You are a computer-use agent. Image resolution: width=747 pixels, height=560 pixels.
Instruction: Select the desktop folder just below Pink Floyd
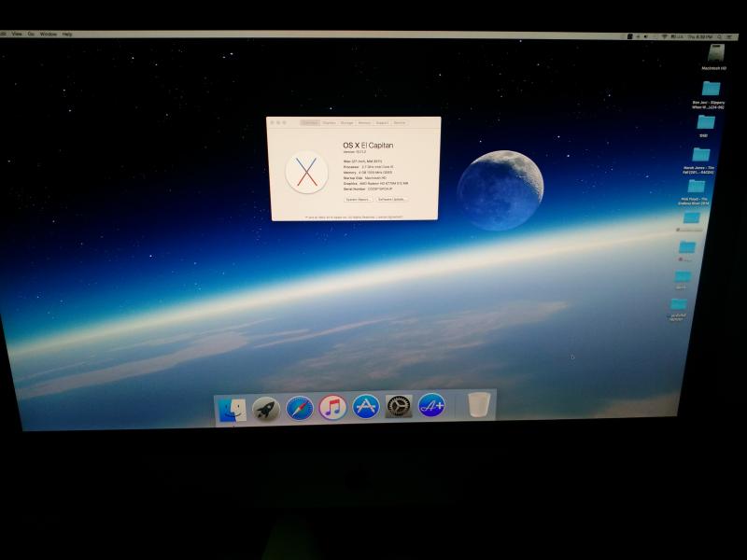click(x=691, y=218)
